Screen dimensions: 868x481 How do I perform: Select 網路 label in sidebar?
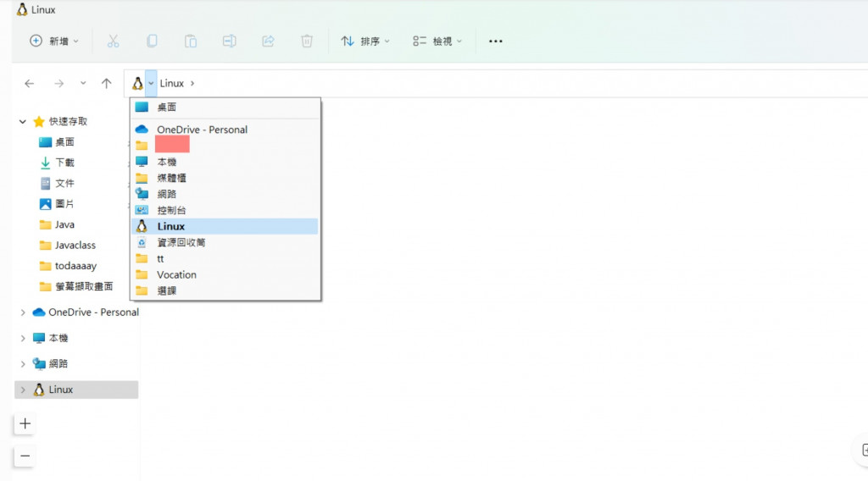tap(58, 364)
